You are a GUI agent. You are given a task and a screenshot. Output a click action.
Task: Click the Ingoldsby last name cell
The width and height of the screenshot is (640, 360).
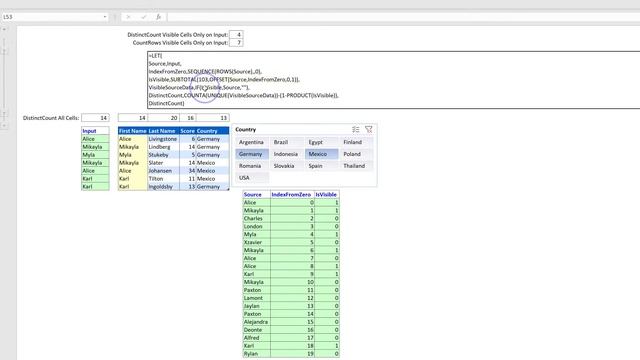tap(163, 187)
